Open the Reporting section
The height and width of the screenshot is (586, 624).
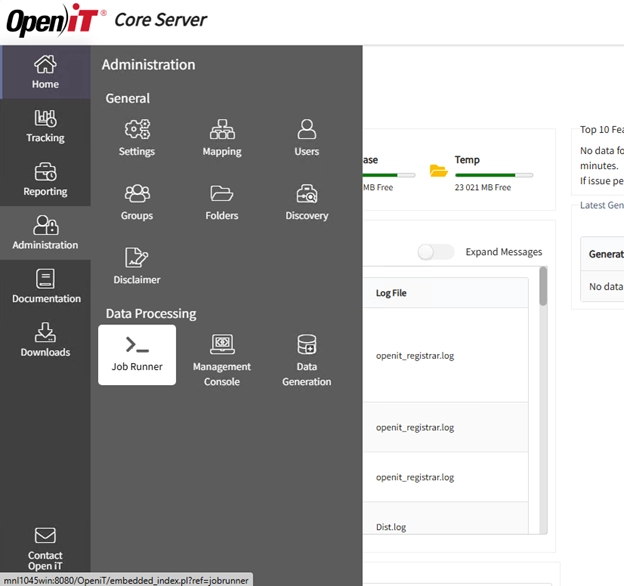tap(45, 179)
